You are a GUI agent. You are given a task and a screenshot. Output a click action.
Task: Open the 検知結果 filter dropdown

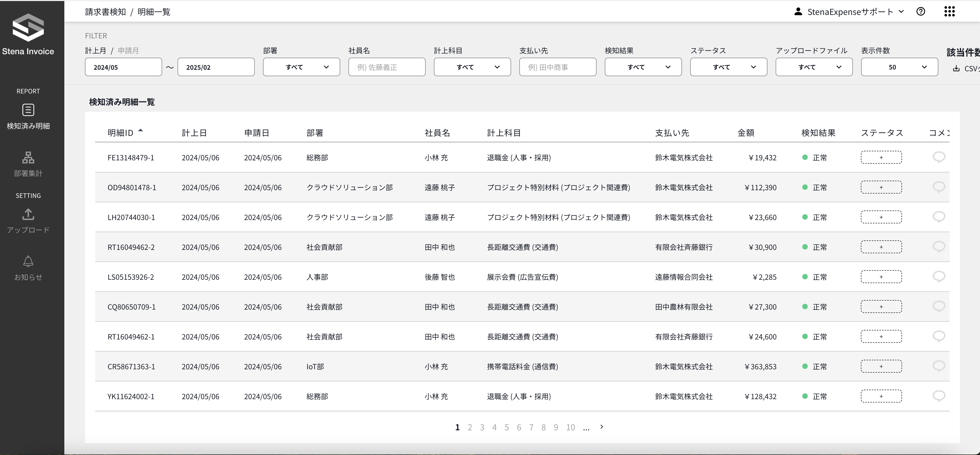pyautogui.click(x=643, y=67)
